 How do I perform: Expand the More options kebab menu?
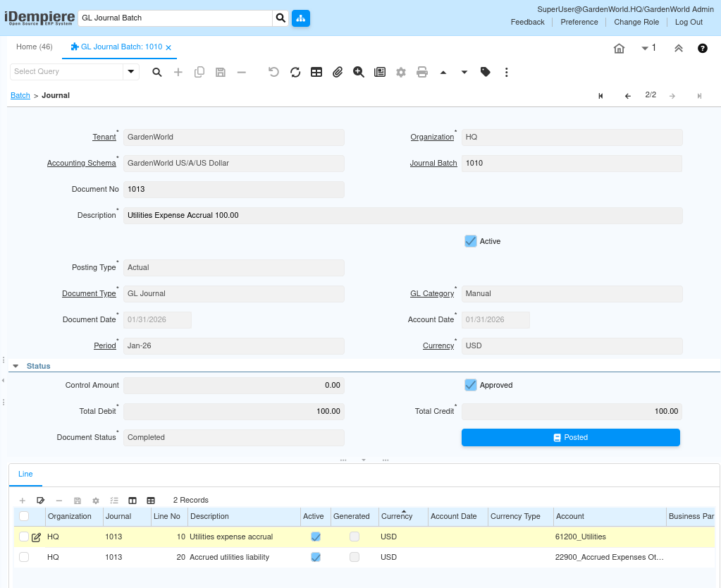pyautogui.click(x=506, y=72)
